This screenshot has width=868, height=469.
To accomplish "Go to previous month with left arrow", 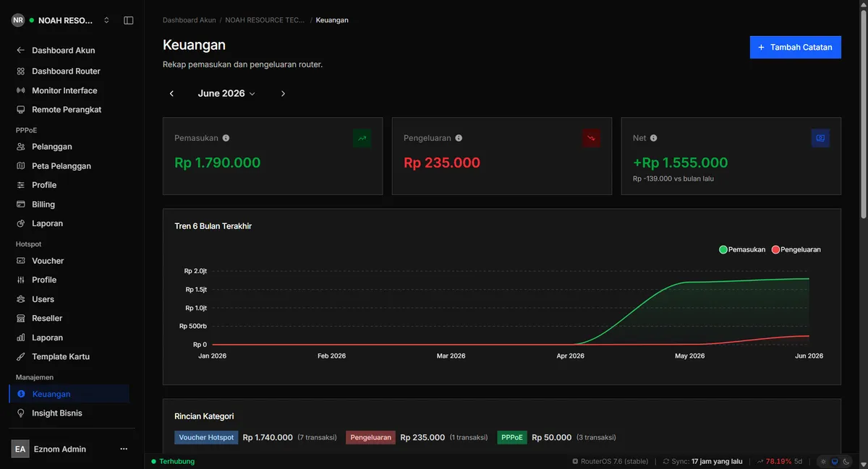I will pyautogui.click(x=171, y=93).
